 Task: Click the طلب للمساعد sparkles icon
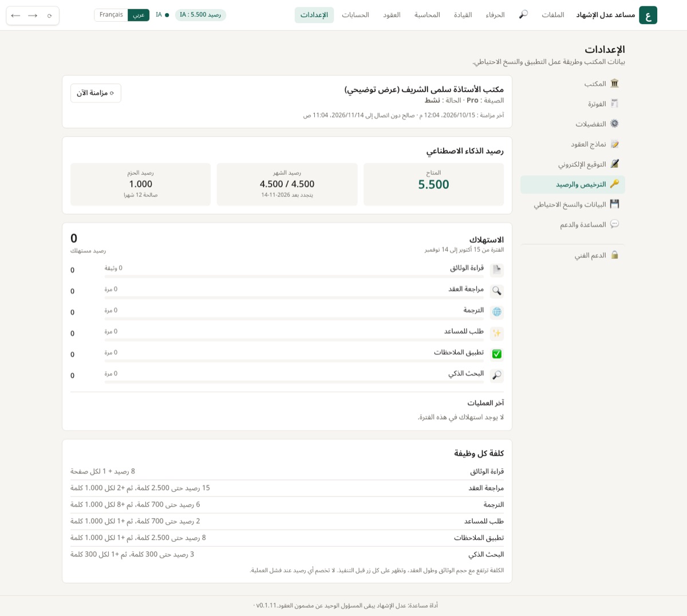(x=497, y=333)
